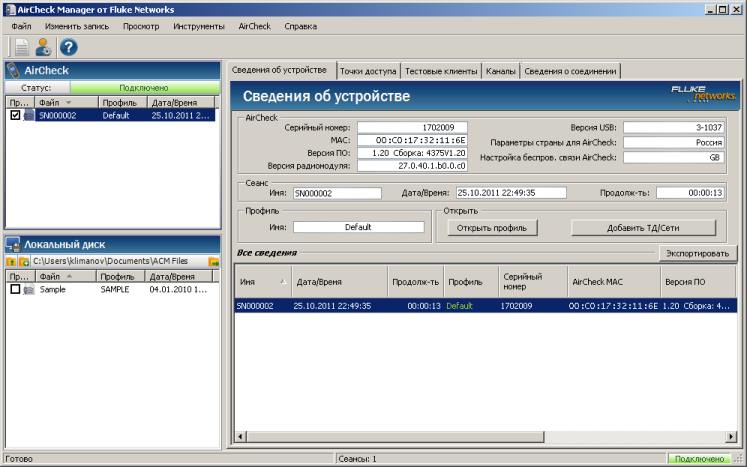Sort local disk list by Профиль header
This screenshot has height=467, width=747.
tap(120, 276)
